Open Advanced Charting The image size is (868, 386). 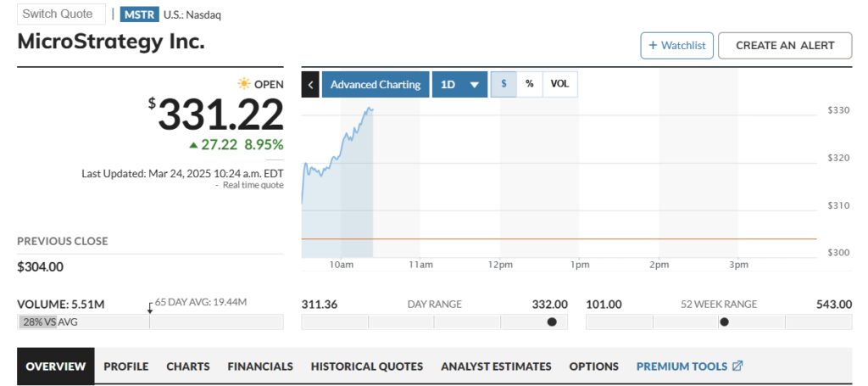pyautogui.click(x=375, y=85)
